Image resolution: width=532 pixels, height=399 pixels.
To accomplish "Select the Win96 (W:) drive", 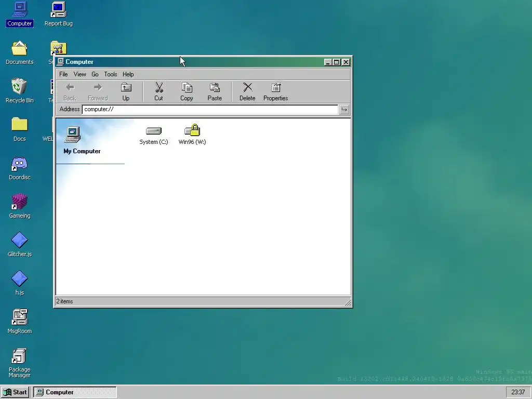I will 192,135.
